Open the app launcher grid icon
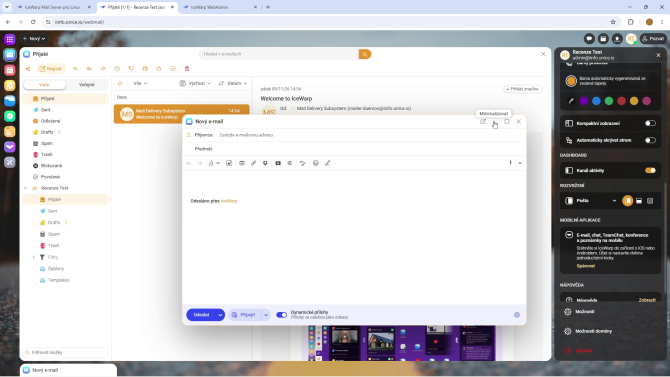The image size is (670, 377). (9, 39)
